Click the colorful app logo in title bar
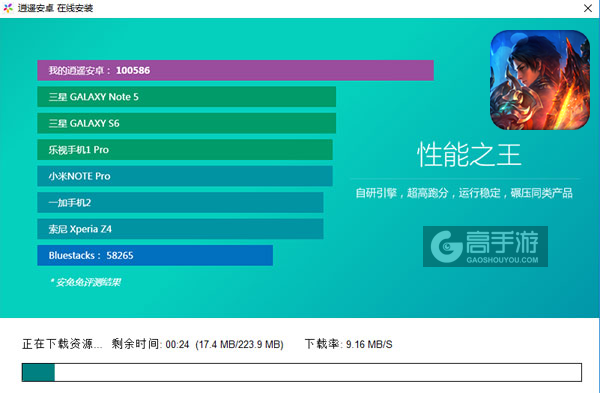The height and width of the screenshot is (393, 600). 8,8
